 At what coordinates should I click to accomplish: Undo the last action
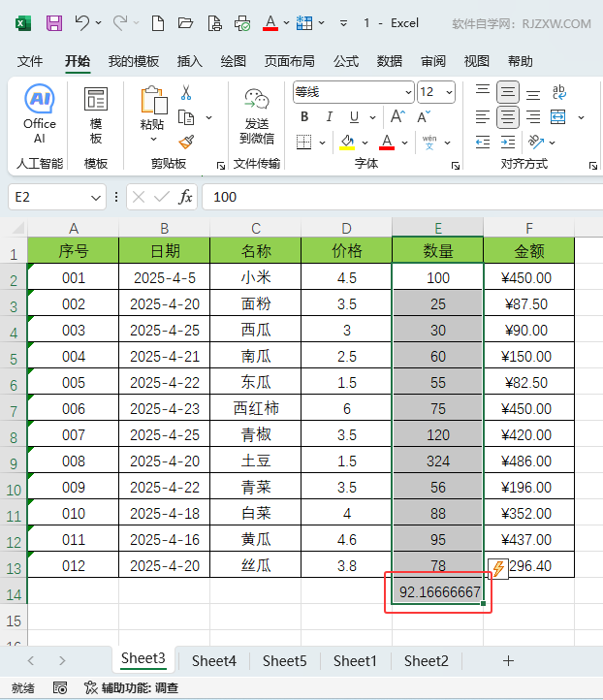click(x=82, y=22)
